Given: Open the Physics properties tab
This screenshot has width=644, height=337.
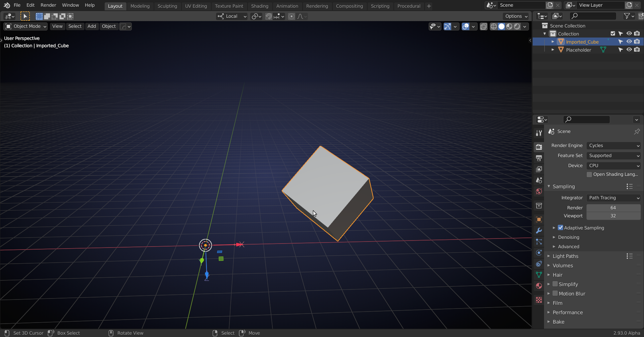Looking at the screenshot, I should click(x=539, y=253).
